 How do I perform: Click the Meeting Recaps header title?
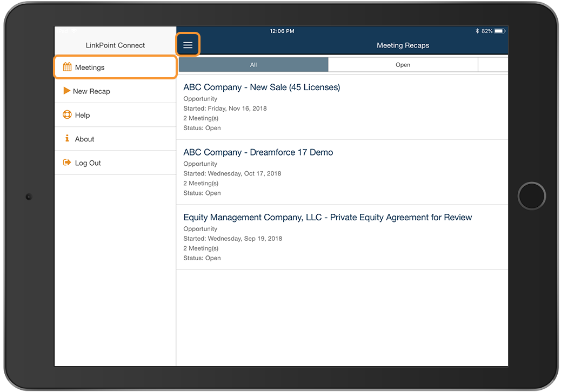click(x=403, y=45)
